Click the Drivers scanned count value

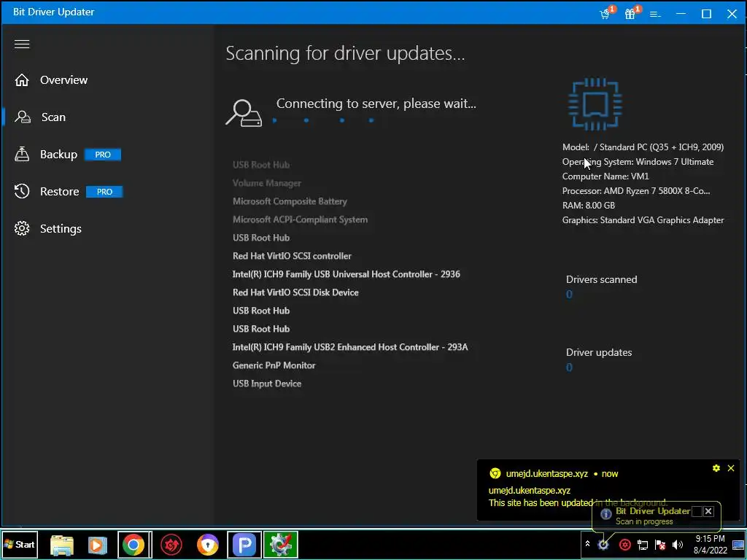[569, 295]
